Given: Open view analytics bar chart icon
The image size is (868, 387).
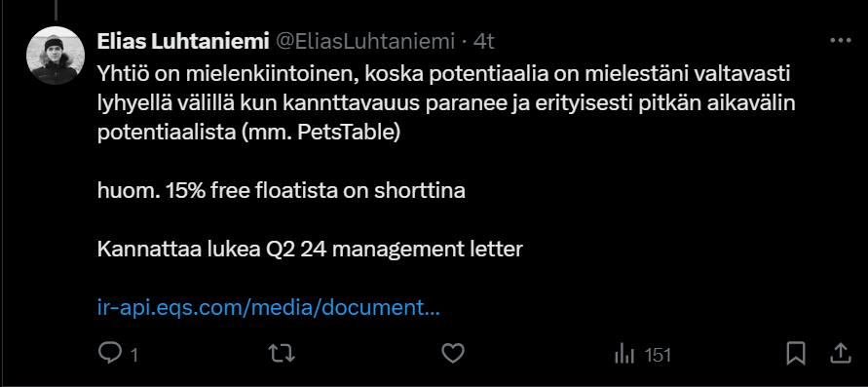Looking at the screenshot, I should click(x=623, y=353).
